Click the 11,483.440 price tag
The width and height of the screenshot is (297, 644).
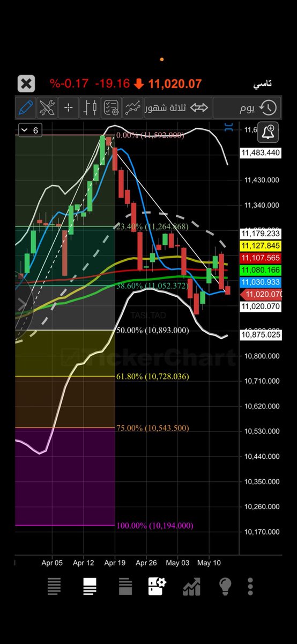[x=261, y=153]
